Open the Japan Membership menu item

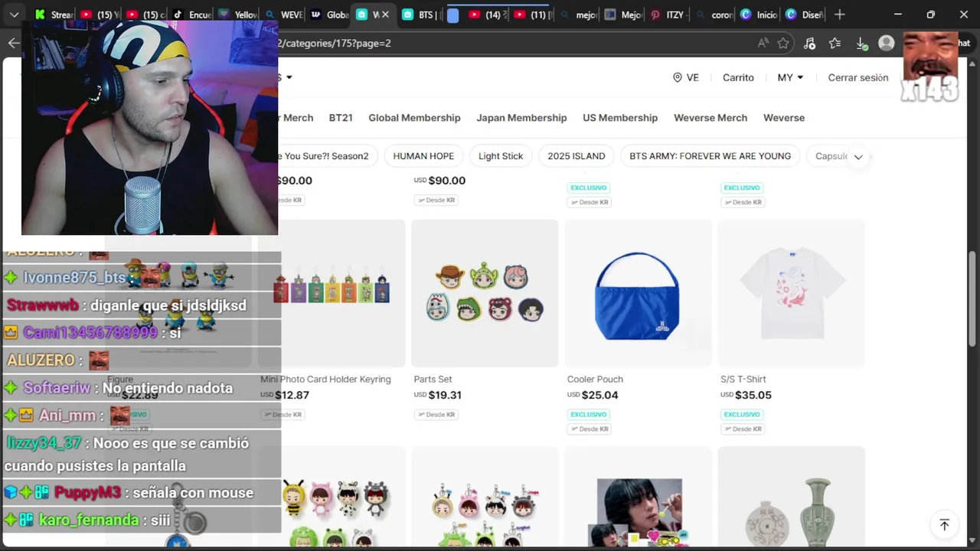521,118
